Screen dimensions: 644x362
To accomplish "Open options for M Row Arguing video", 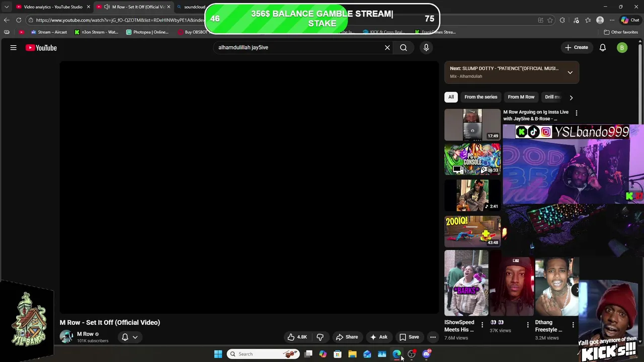I will coord(577,113).
